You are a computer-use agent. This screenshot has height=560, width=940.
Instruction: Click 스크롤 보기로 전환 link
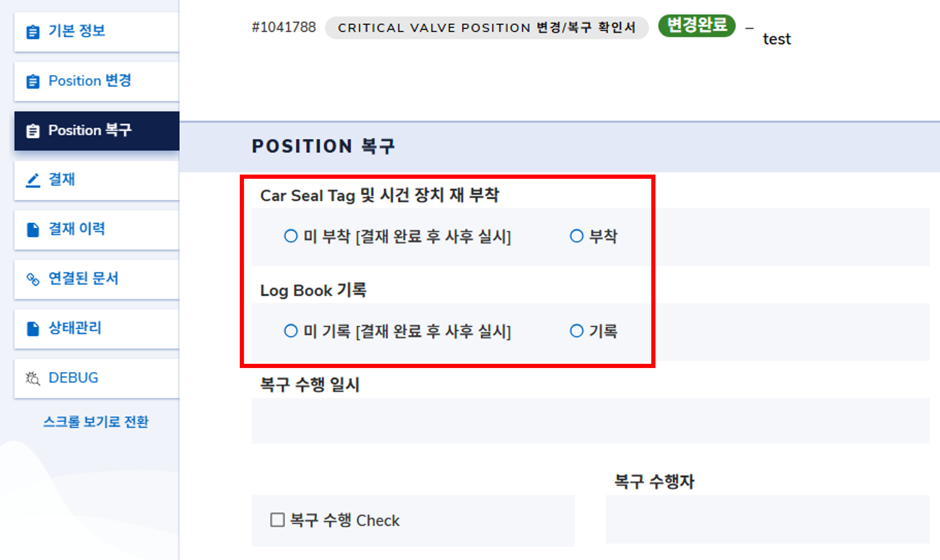point(96,421)
